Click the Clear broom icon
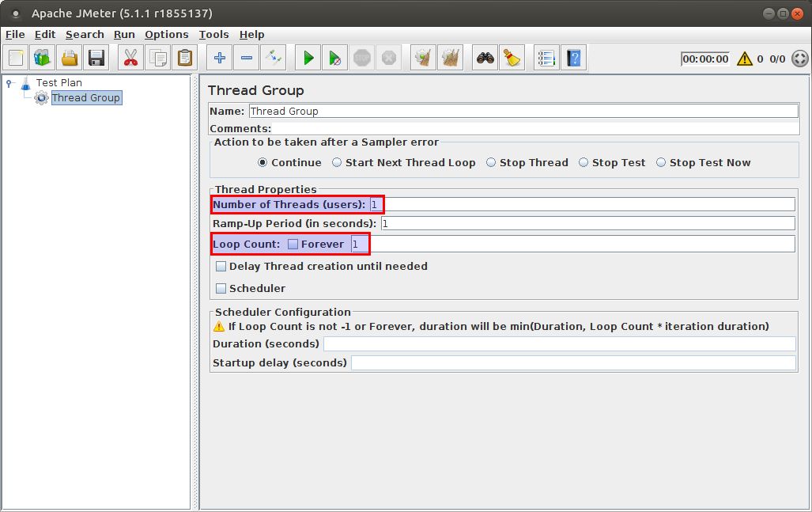 click(x=424, y=58)
